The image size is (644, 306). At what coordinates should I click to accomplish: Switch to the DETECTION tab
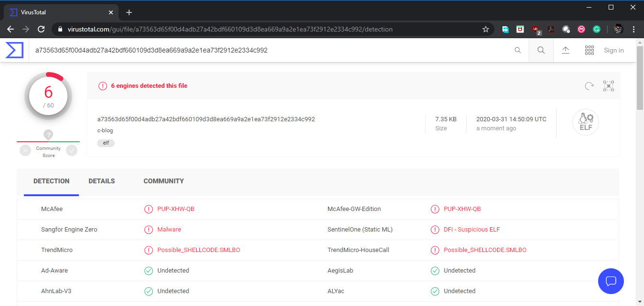pos(51,181)
